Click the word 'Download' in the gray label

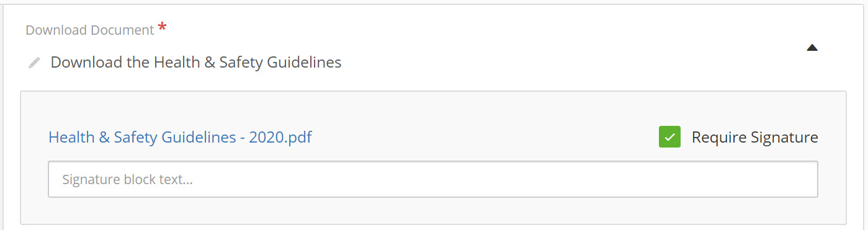point(51,30)
